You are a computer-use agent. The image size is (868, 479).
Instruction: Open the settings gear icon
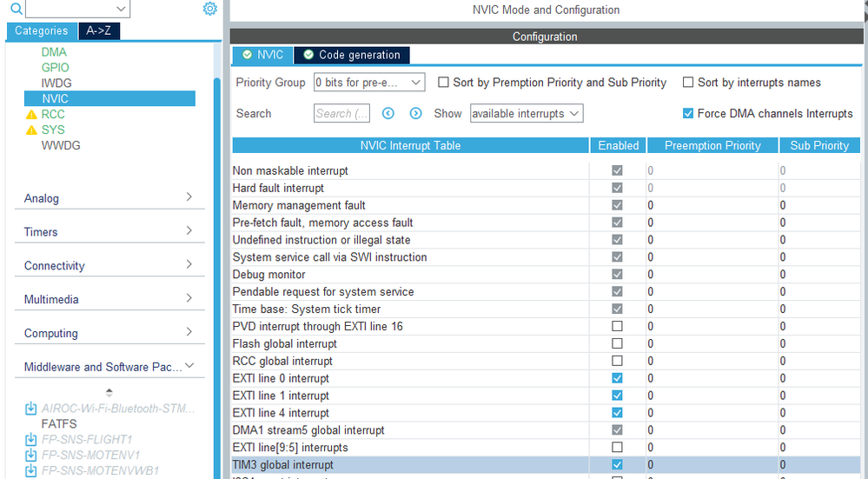click(209, 9)
